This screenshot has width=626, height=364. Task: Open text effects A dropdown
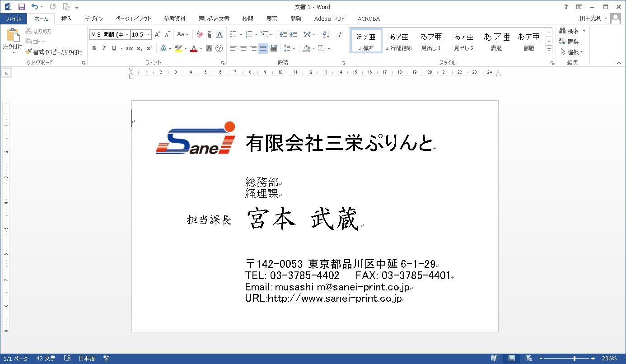tap(166, 48)
